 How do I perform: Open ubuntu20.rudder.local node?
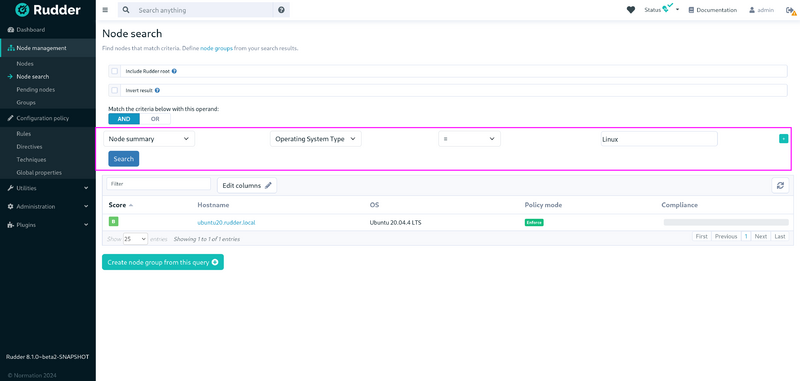point(226,222)
